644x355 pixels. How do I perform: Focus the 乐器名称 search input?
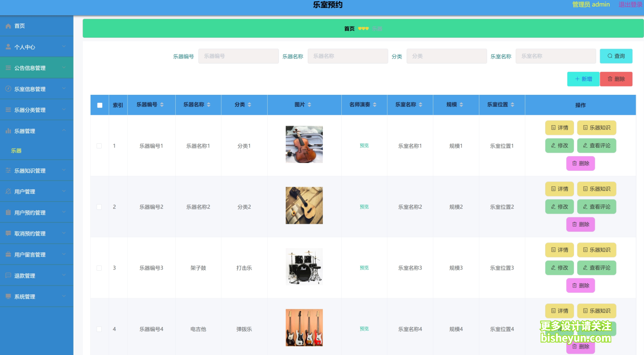[348, 56]
